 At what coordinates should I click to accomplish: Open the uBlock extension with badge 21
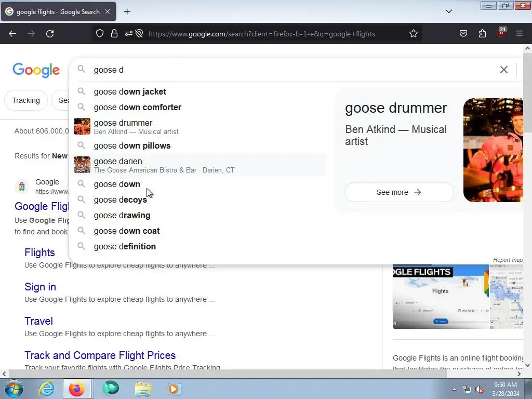tap(501, 33)
